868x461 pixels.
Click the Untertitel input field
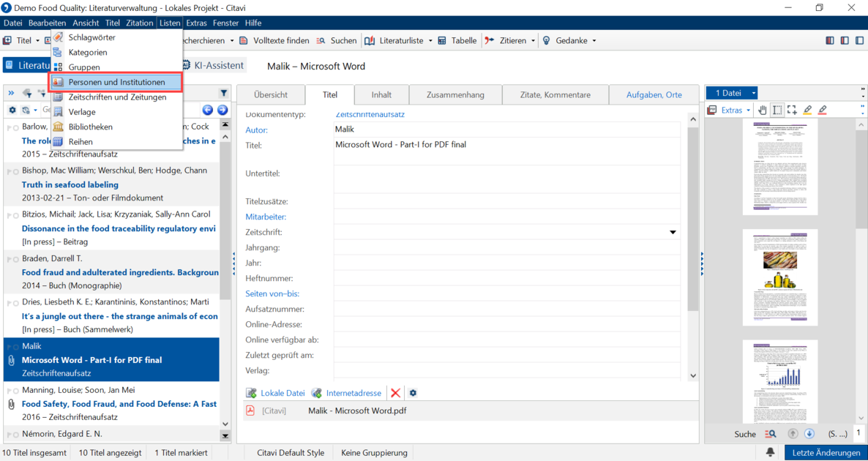[x=508, y=179]
